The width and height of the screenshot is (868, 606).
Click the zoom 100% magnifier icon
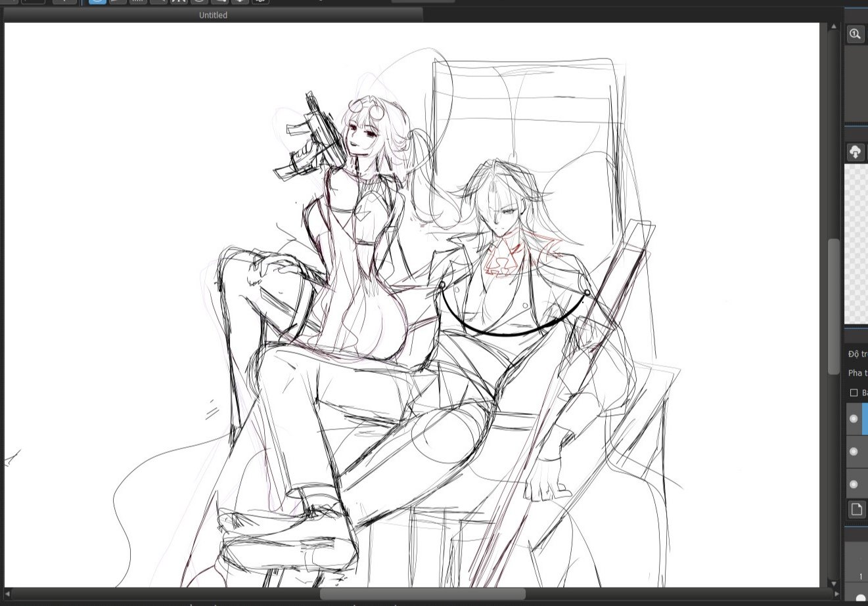click(x=856, y=34)
